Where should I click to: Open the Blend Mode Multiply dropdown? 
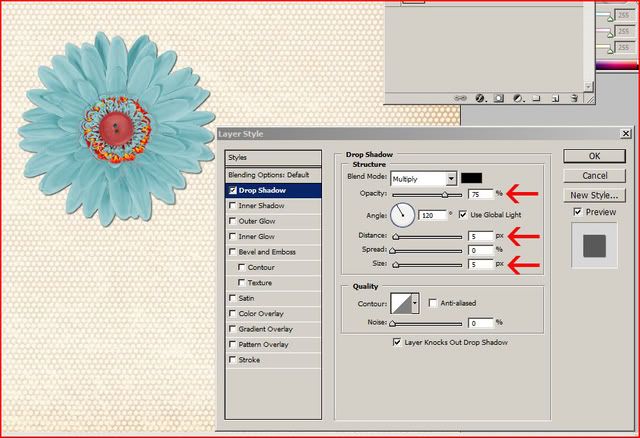(451, 177)
